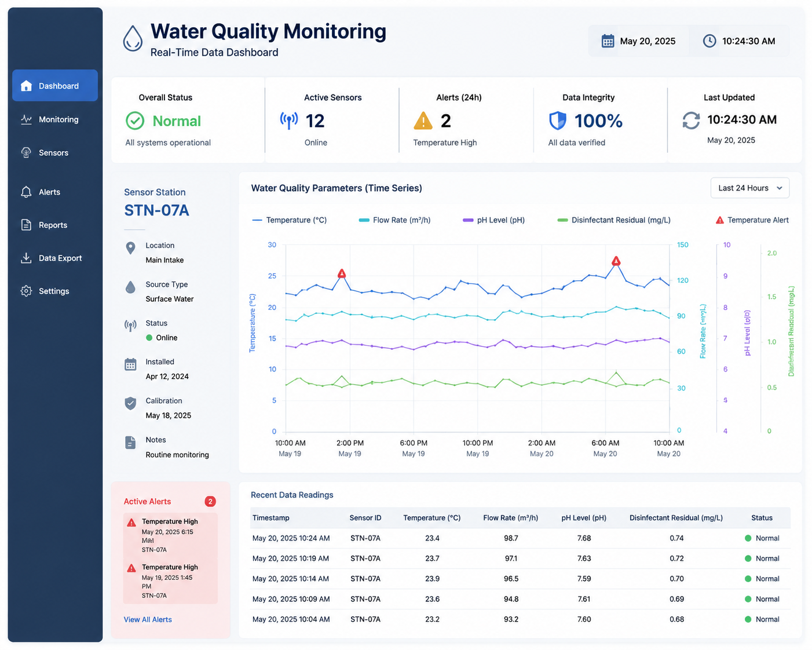Click the Calibration date May 18, 2025
Image resolution: width=812 pixels, height=650 pixels.
[x=169, y=415]
